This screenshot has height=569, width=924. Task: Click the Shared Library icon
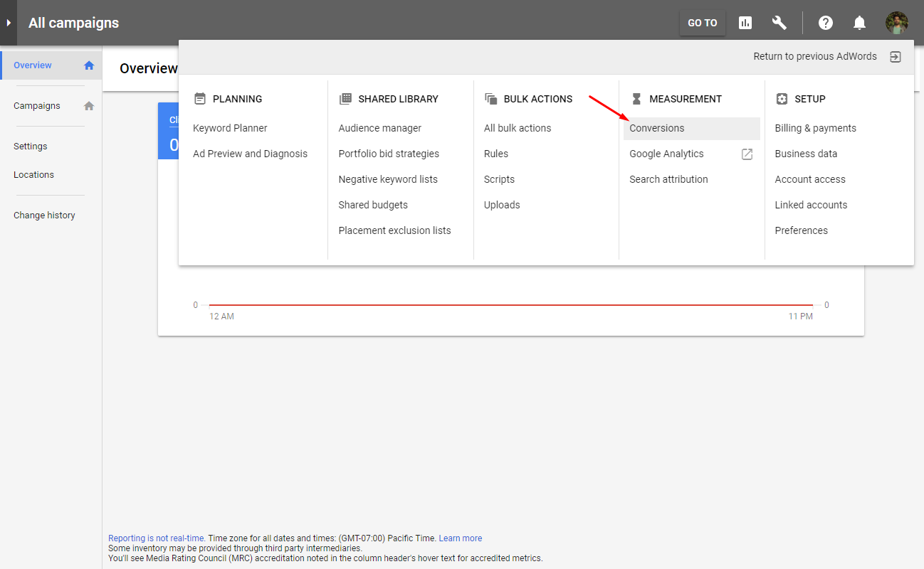(345, 99)
